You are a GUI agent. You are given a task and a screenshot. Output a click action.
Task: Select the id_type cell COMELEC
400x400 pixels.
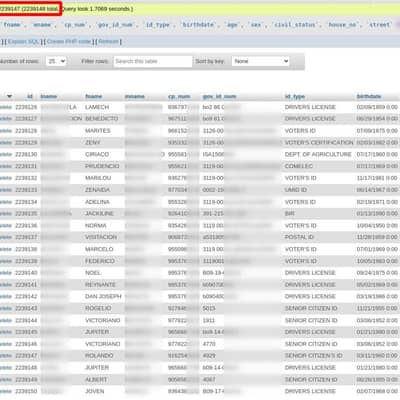click(299, 166)
